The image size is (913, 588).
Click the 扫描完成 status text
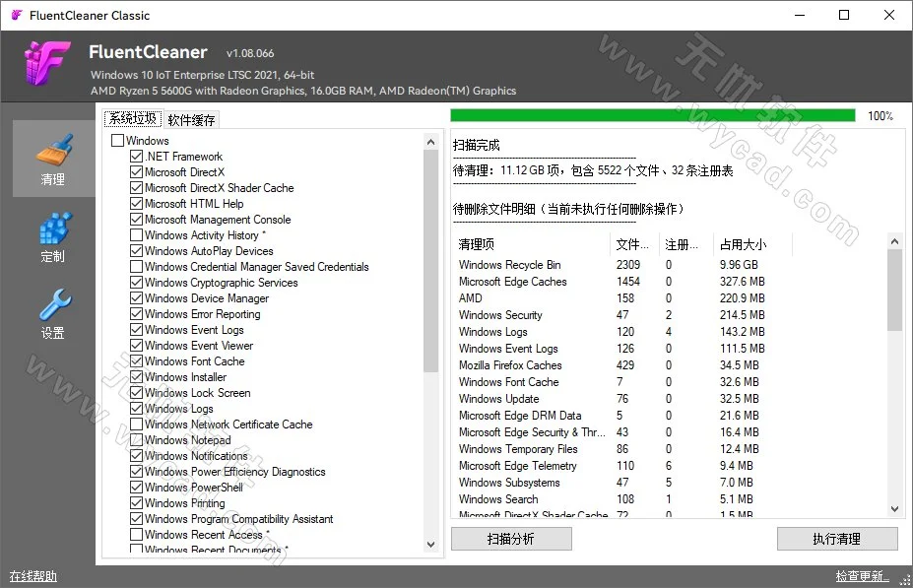(x=477, y=145)
